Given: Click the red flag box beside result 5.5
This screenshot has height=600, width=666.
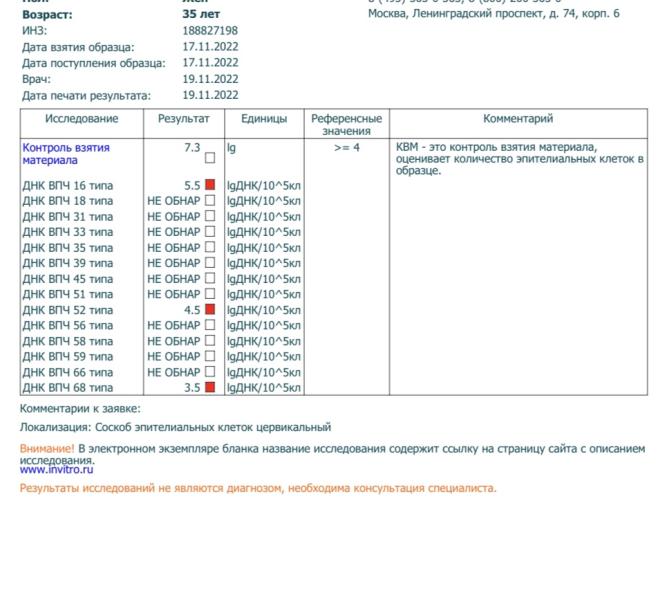Looking at the screenshot, I should pos(210,185).
